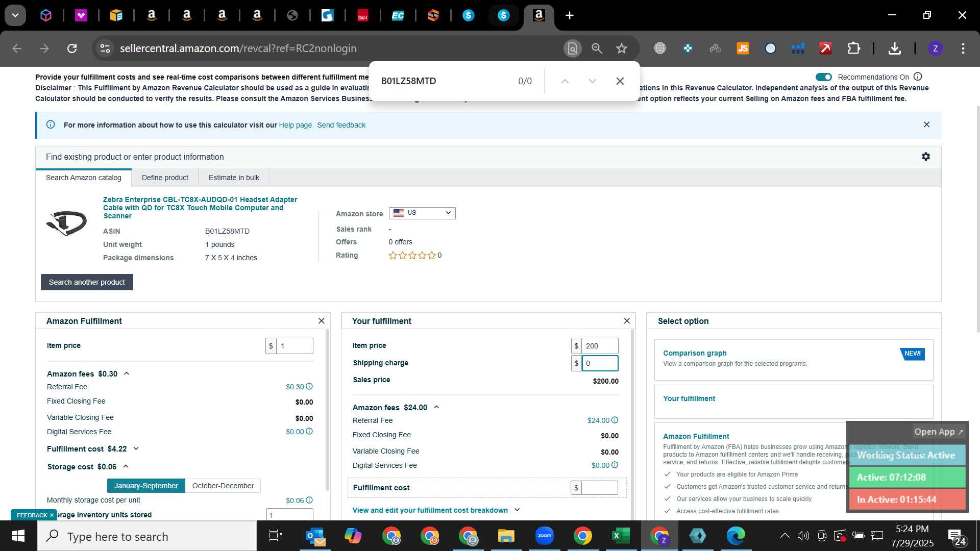The height and width of the screenshot is (551, 980).
Task: Go to next find result
Action: point(592,81)
